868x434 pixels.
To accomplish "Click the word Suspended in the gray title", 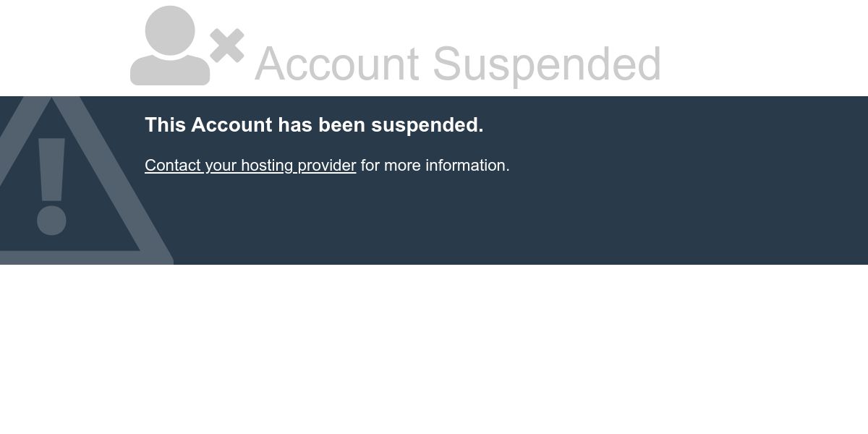I will [x=547, y=64].
